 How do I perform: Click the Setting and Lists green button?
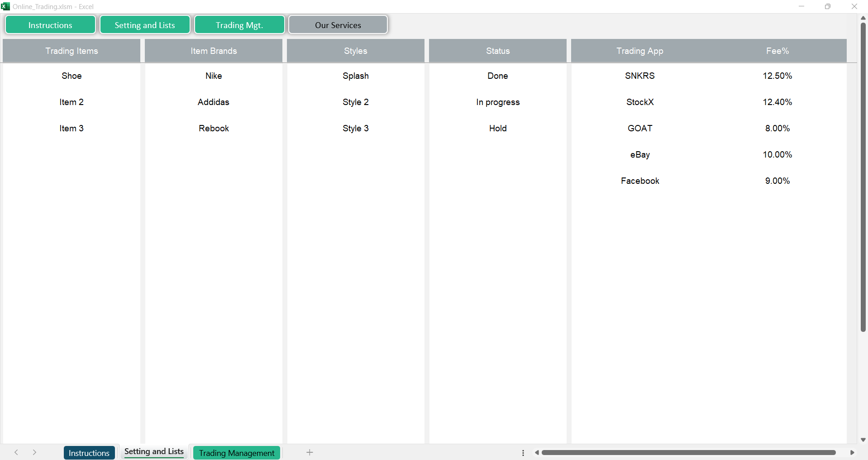pos(145,25)
